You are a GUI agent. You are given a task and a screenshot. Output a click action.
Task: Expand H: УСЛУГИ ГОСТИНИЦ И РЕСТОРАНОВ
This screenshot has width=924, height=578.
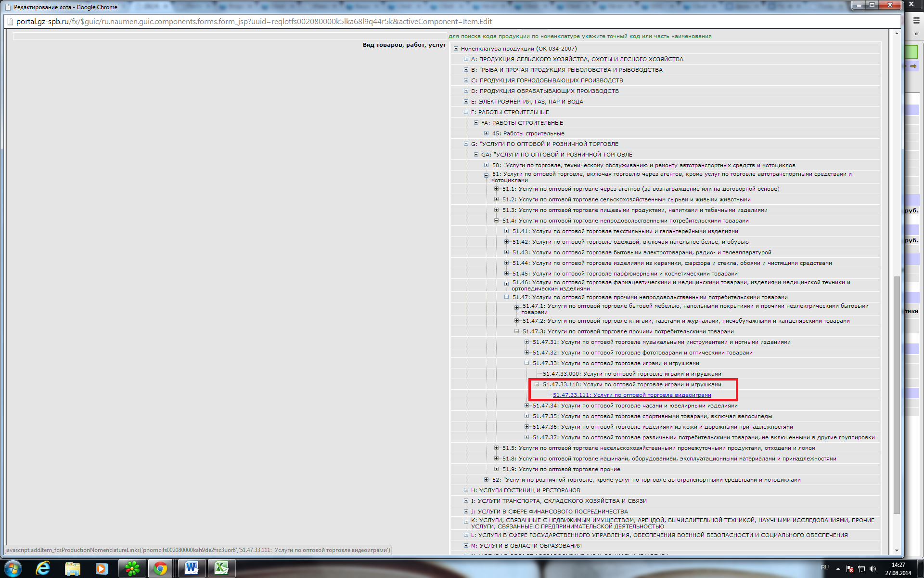click(x=466, y=490)
